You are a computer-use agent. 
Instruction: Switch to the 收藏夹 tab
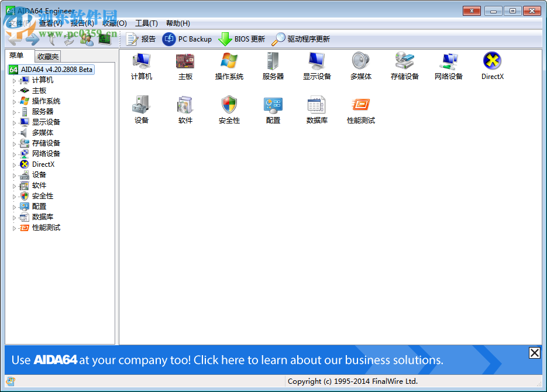[x=48, y=57]
